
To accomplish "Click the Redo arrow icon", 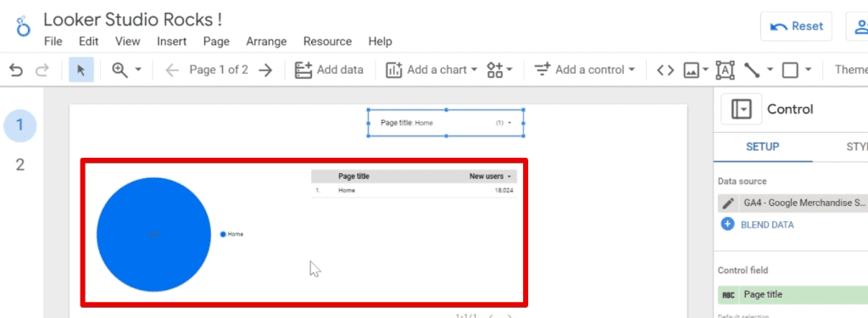I will pyautogui.click(x=42, y=70).
